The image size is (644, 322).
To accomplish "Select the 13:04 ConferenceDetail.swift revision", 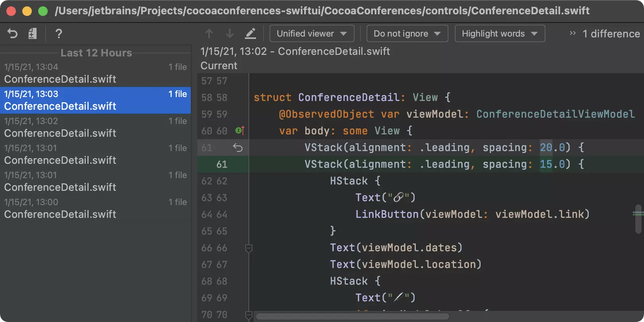I will [x=95, y=73].
